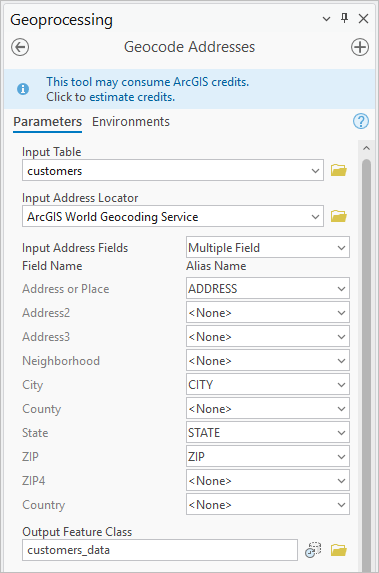Click the blue info icon in the credits banner
The image size is (379, 573).
tap(23, 89)
